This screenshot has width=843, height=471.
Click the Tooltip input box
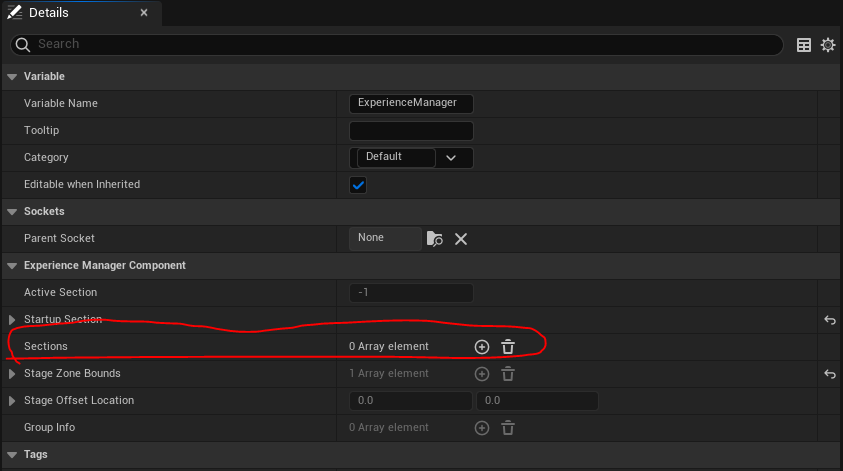coord(411,130)
